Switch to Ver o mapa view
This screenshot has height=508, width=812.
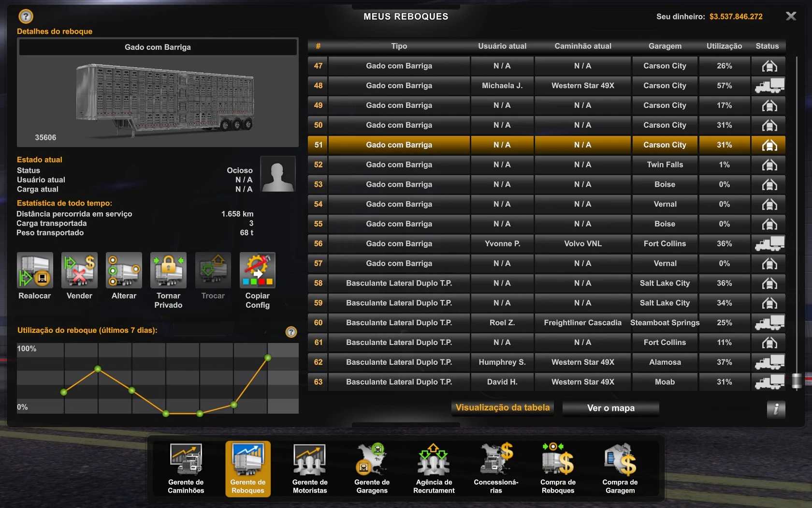(x=610, y=408)
